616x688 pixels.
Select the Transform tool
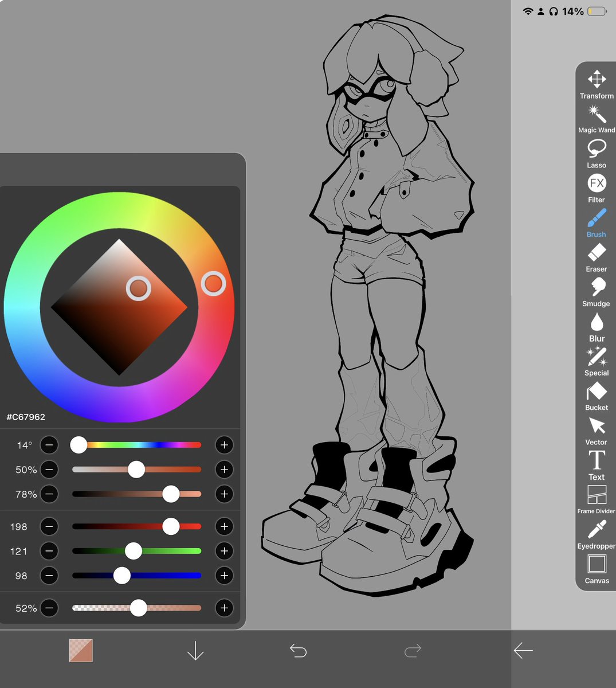coord(597,84)
